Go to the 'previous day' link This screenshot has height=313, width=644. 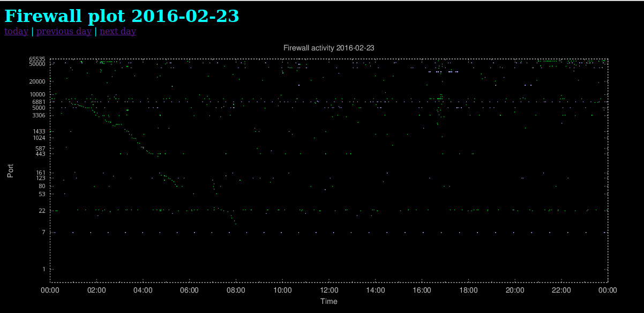[64, 31]
